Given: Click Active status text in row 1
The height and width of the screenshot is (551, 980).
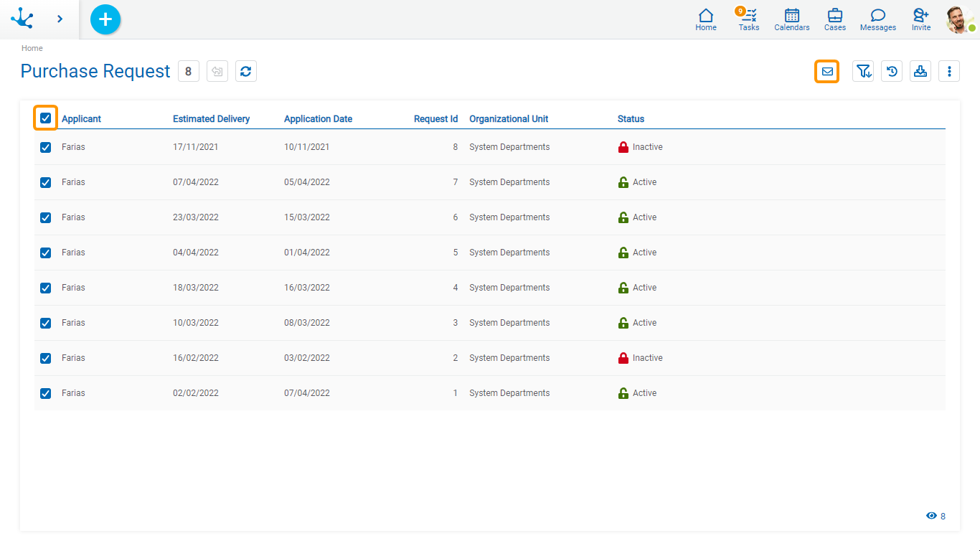Looking at the screenshot, I should pyautogui.click(x=645, y=393).
